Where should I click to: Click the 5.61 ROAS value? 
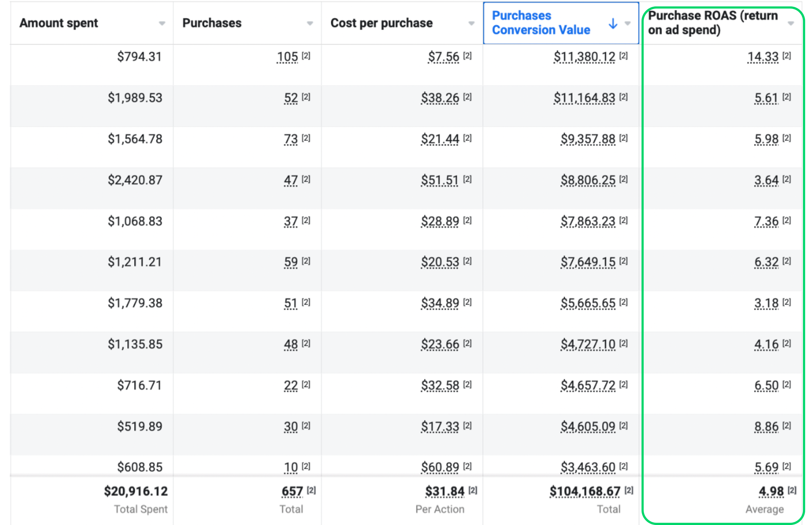click(x=766, y=98)
